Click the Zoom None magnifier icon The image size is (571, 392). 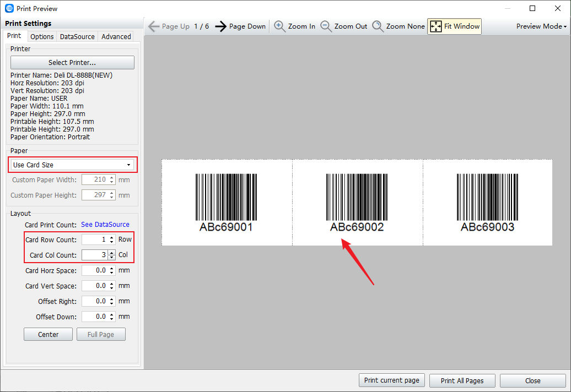378,26
